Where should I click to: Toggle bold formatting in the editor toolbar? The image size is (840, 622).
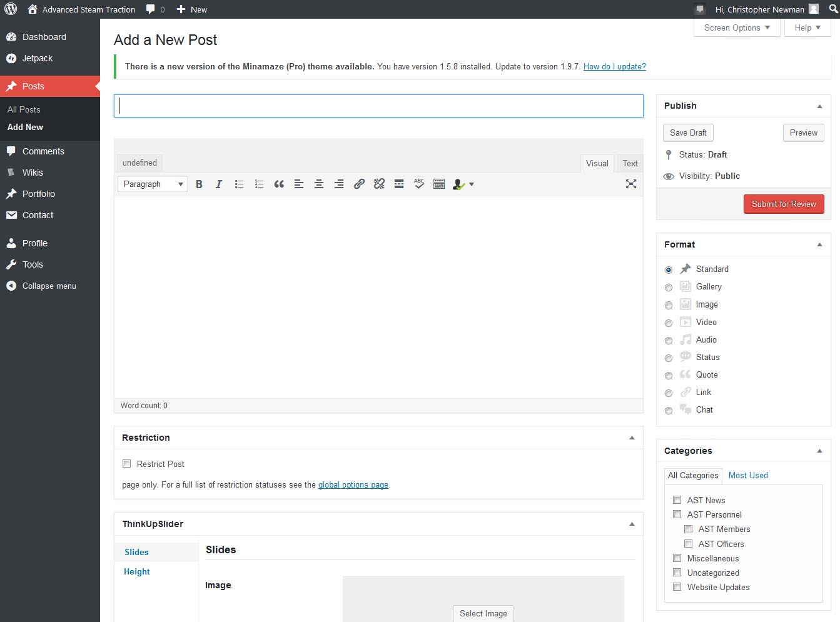199,184
